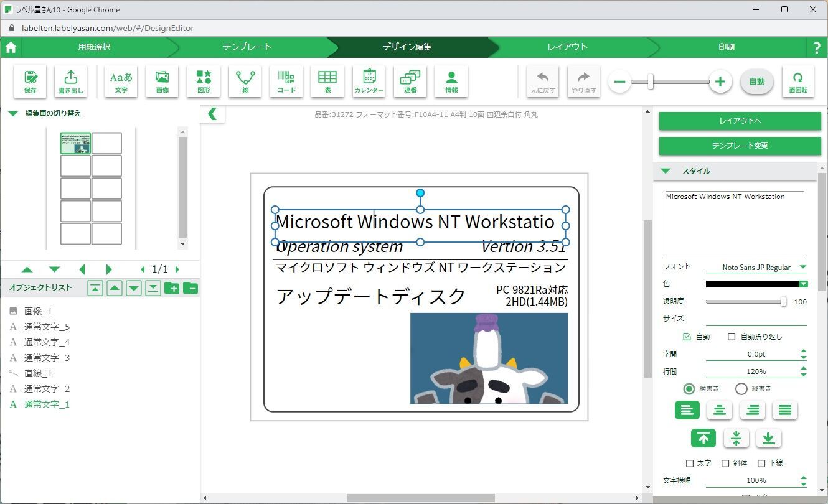Image resolution: width=828 pixels, height=504 pixels.
Task: Delete the object with the green minus icon
Action: pyautogui.click(x=191, y=288)
